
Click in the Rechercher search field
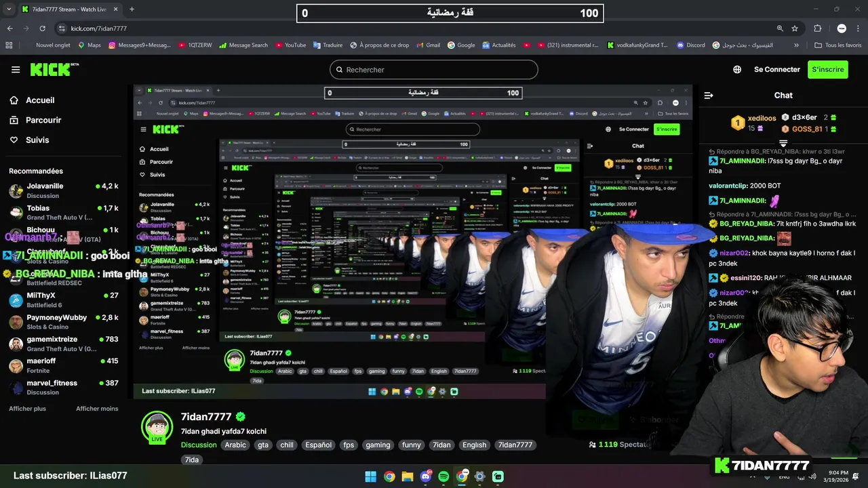[x=434, y=69]
